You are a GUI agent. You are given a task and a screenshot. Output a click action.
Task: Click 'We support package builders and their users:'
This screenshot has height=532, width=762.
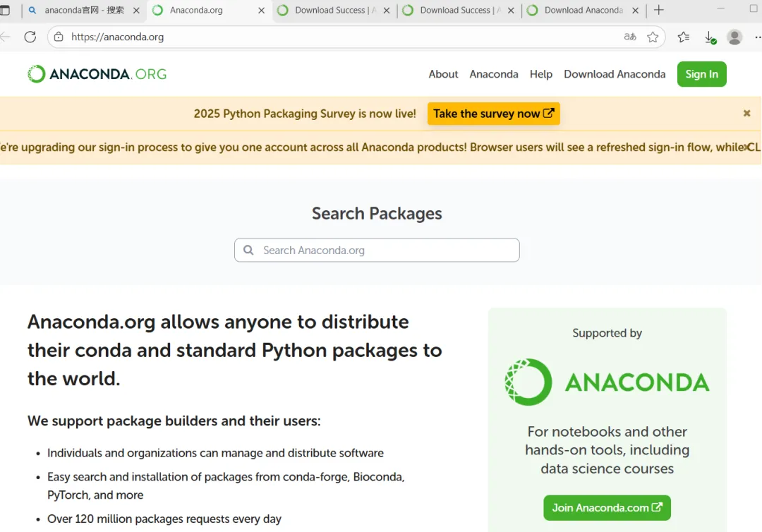click(x=174, y=421)
